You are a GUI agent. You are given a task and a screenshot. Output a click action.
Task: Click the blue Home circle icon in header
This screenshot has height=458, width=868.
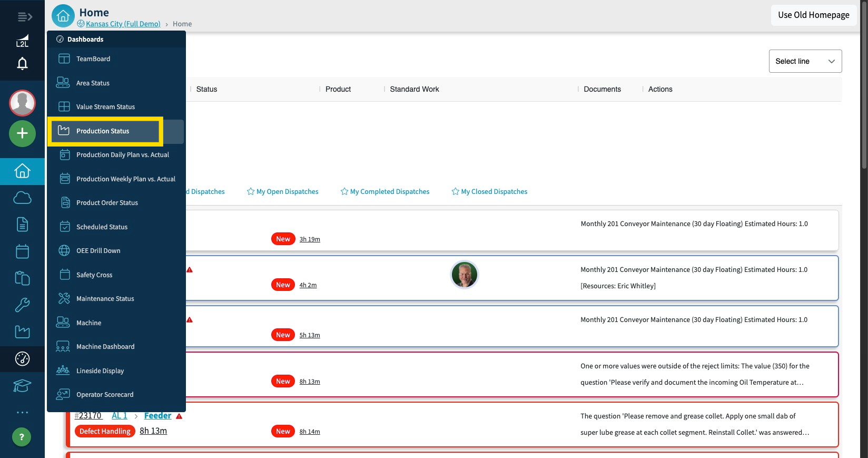(63, 16)
